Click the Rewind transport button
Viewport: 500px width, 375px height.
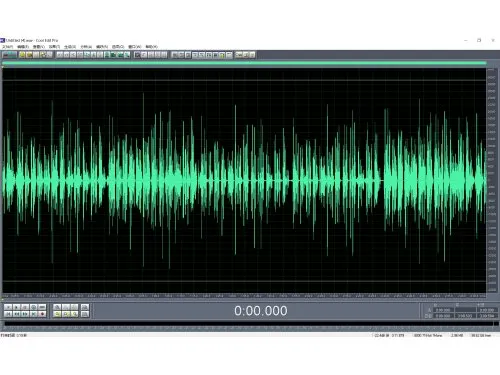click(17, 314)
